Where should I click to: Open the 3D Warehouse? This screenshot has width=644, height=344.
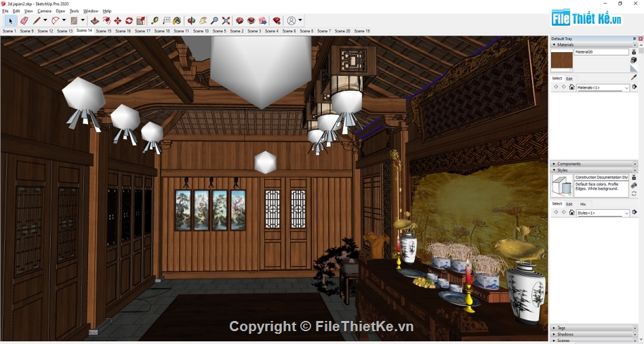click(240, 20)
